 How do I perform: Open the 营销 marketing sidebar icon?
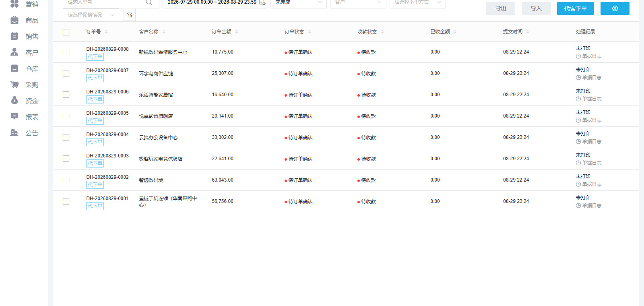(14, 4)
